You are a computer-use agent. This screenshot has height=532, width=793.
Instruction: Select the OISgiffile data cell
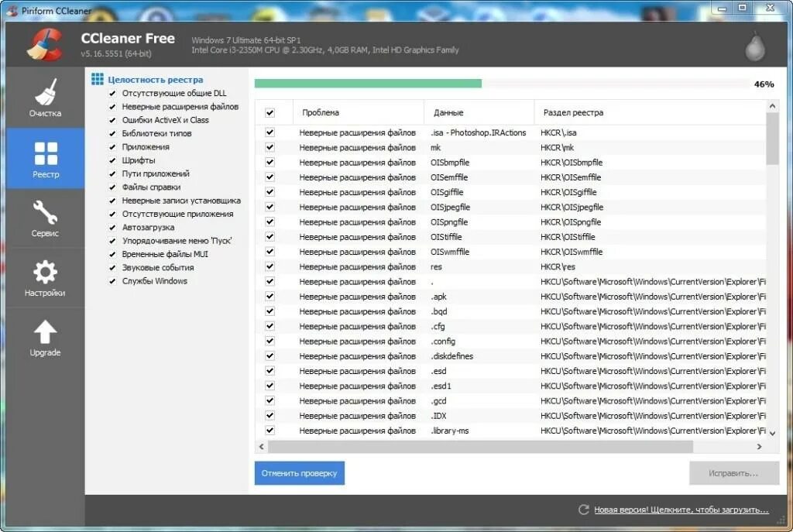pos(447,192)
